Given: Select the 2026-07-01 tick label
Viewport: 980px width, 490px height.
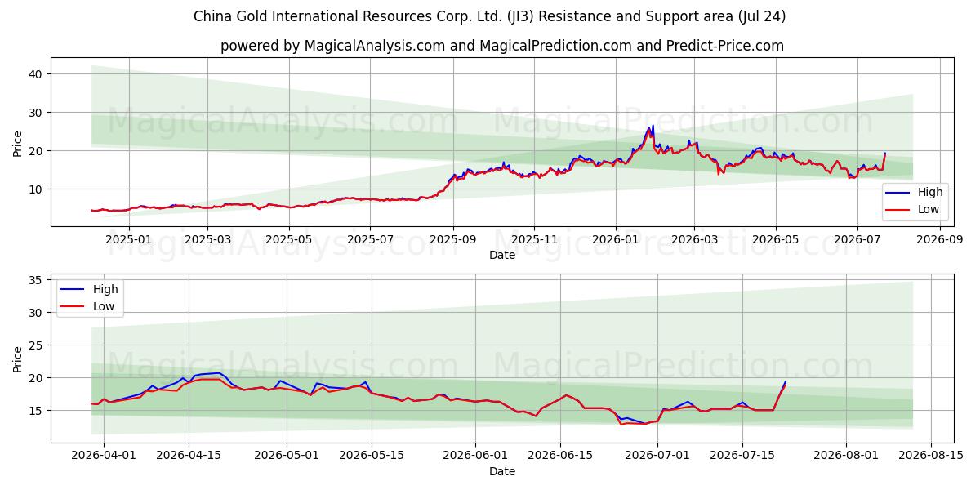Looking at the screenshot, I should coord(658,456).
